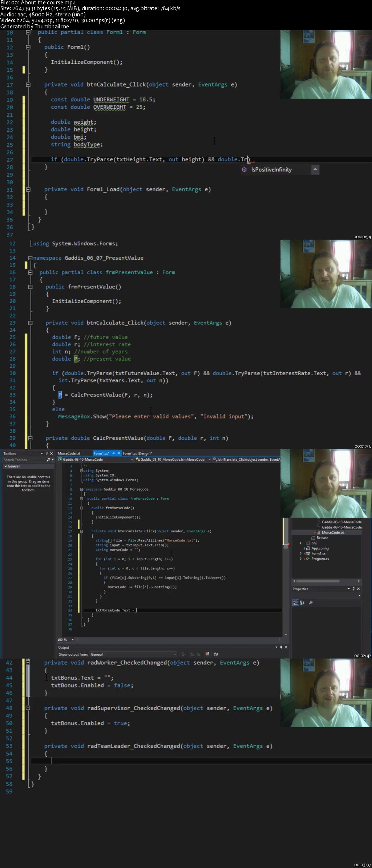This screenshot has width=372, height=868.
Task: Select MorseCode.txt in Solution Explorer
Action: pos(333,532)
